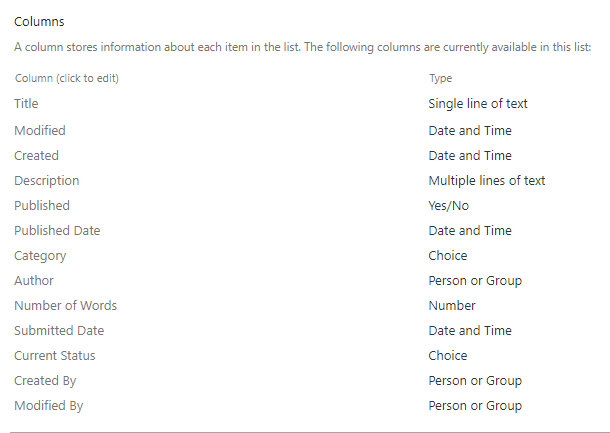Open the Current Status column
Image resolution: width=610 pixels, height=433 pixels.
(54, 356)
